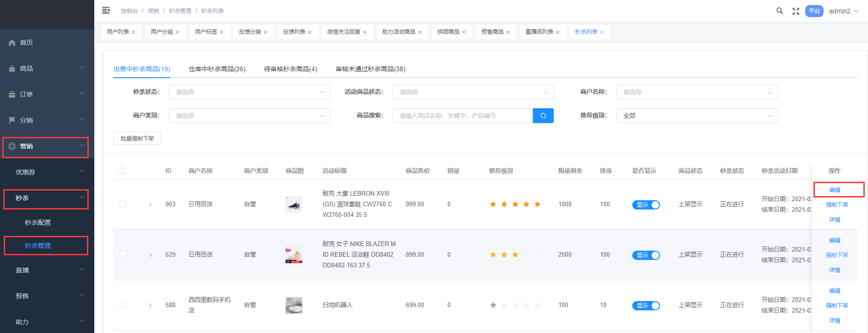Close the 用户列表 tab with its X
The height and width of the screenshot is (333, 868).
click(134, 32)
